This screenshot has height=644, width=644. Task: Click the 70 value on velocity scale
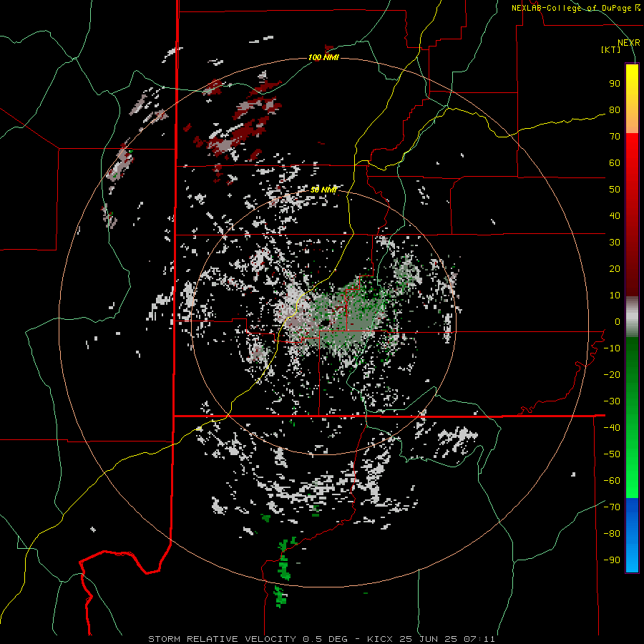615,137
